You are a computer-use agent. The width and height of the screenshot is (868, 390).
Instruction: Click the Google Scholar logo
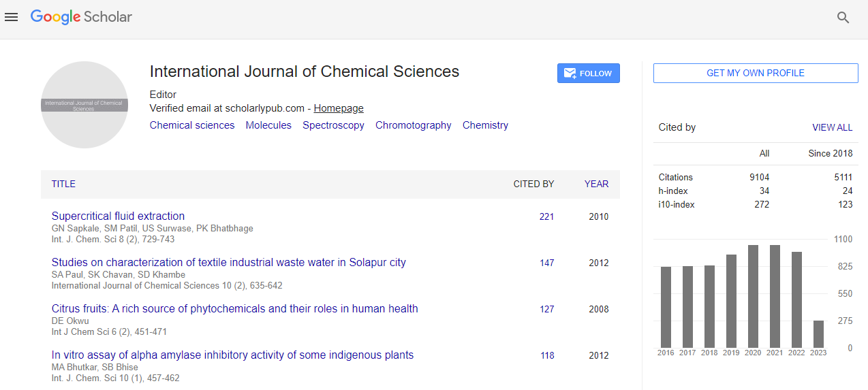point(81,17)
